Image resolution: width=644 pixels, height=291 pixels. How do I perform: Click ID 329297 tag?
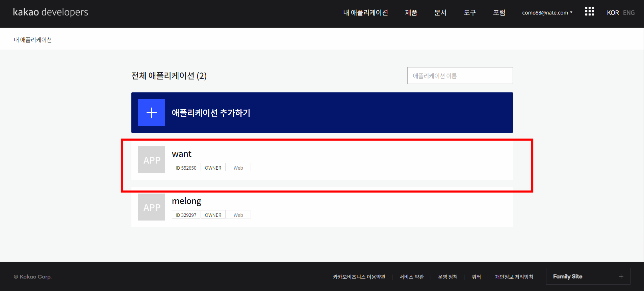[x=186, y=215]
